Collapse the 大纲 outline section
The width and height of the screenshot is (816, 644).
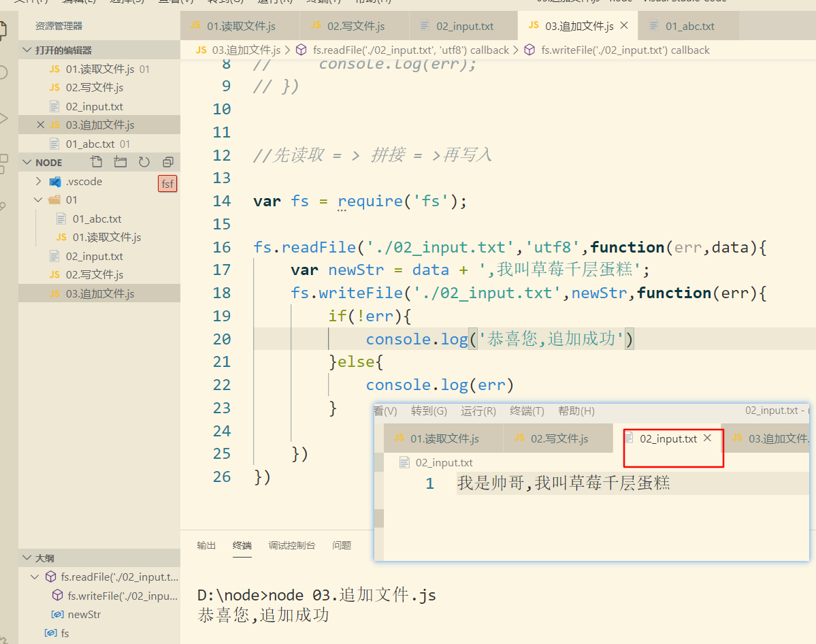[27, 558]
